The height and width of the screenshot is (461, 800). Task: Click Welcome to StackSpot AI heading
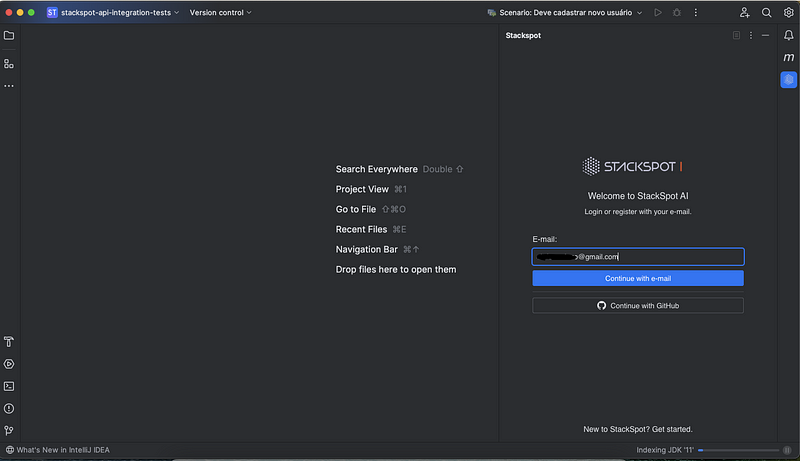coord(638,196)
